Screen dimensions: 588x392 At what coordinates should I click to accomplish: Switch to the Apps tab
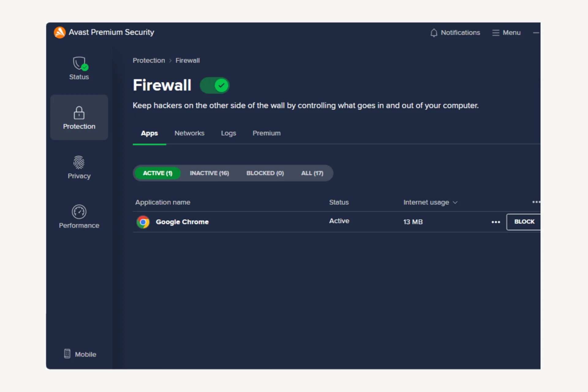(x=149, y=133)
